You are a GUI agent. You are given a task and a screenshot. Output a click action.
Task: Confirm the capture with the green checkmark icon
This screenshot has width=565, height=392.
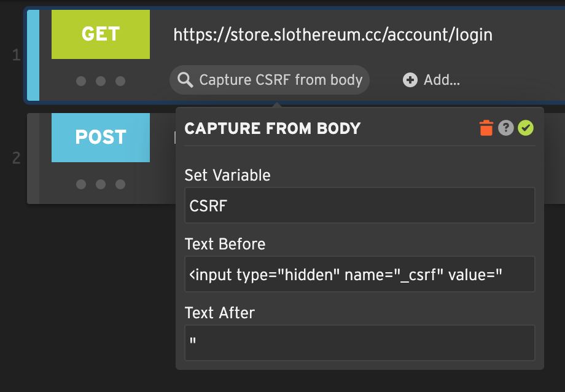525,128
